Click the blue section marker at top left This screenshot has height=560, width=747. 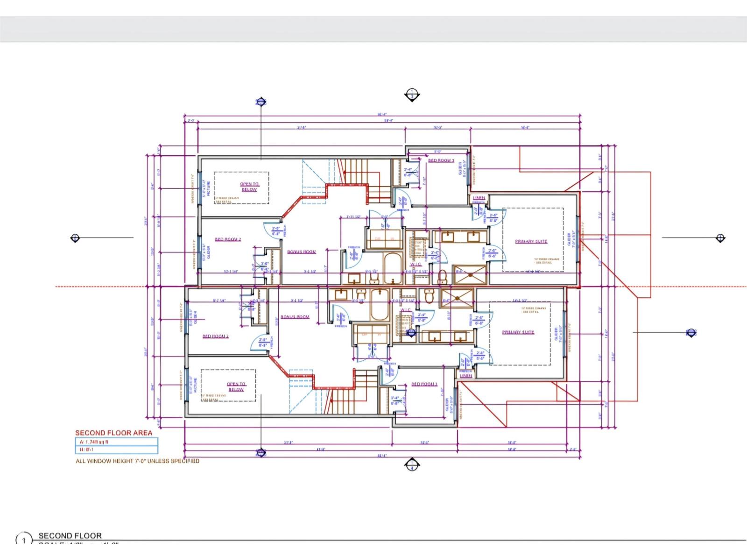tap(261, 102)
